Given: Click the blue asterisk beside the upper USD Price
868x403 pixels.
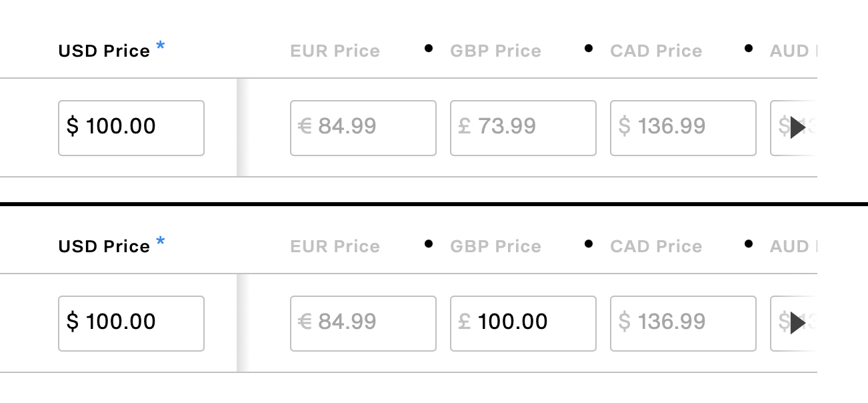Looking at the screenshot, I should tap(160, 46).
